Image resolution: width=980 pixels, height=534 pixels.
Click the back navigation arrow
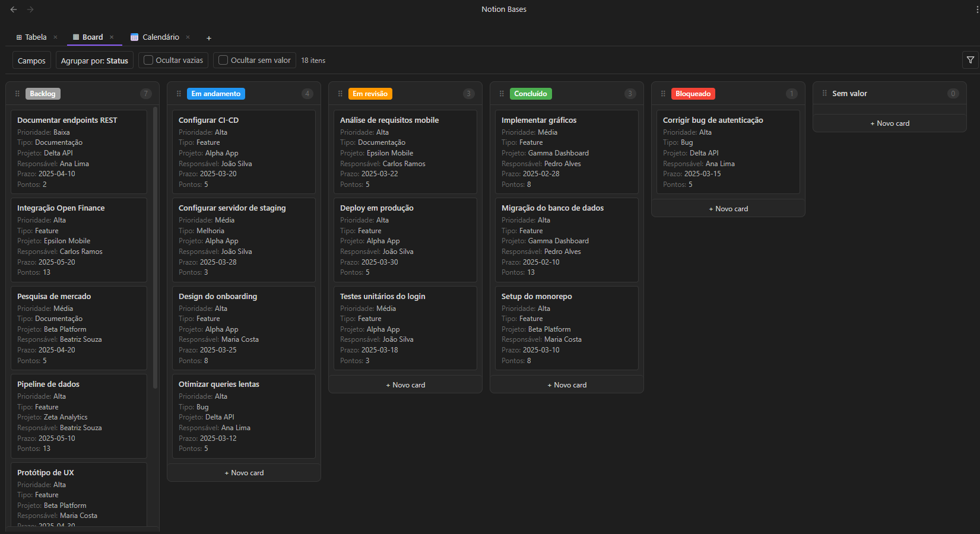point(13,9)
